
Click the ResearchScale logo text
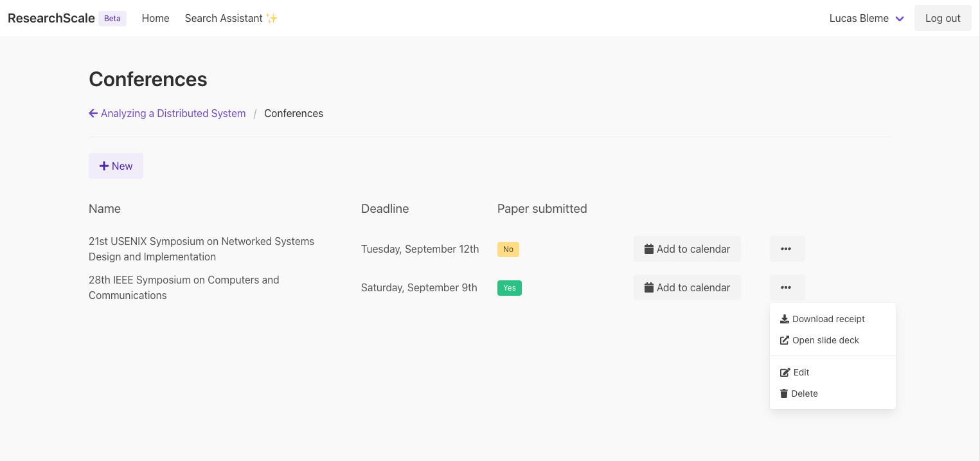point(51,18)
